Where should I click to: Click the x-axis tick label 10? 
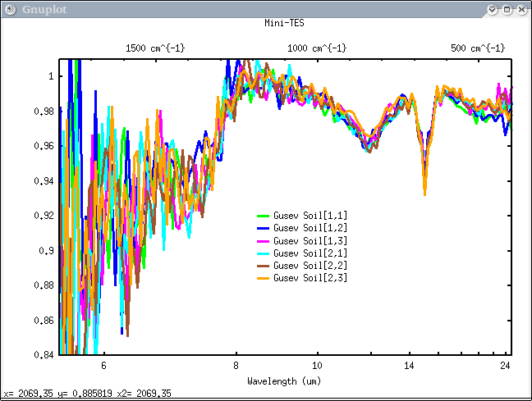point(317,366)
